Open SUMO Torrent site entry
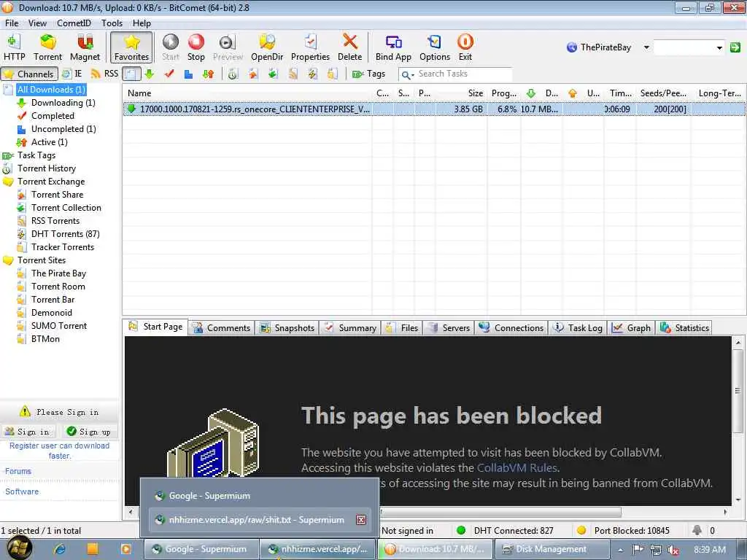The width and height of the screenshot is (747, 560). tap(59, 326)
